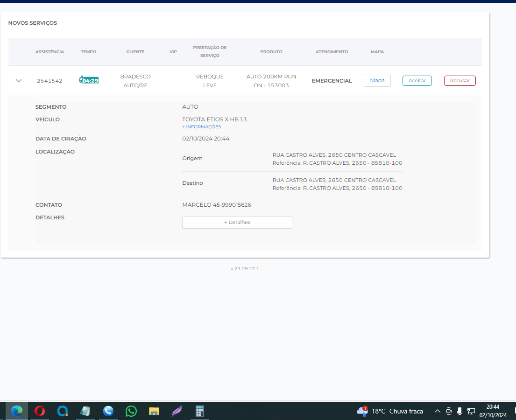Accept the service with Aceitar button
This screenshot has height=420, width=516.
[417, 81]
